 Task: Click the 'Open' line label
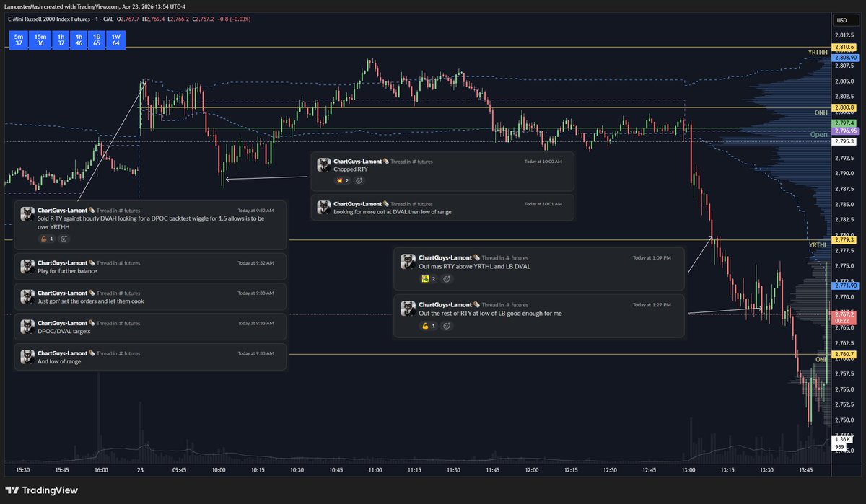(x=819, y=135)
